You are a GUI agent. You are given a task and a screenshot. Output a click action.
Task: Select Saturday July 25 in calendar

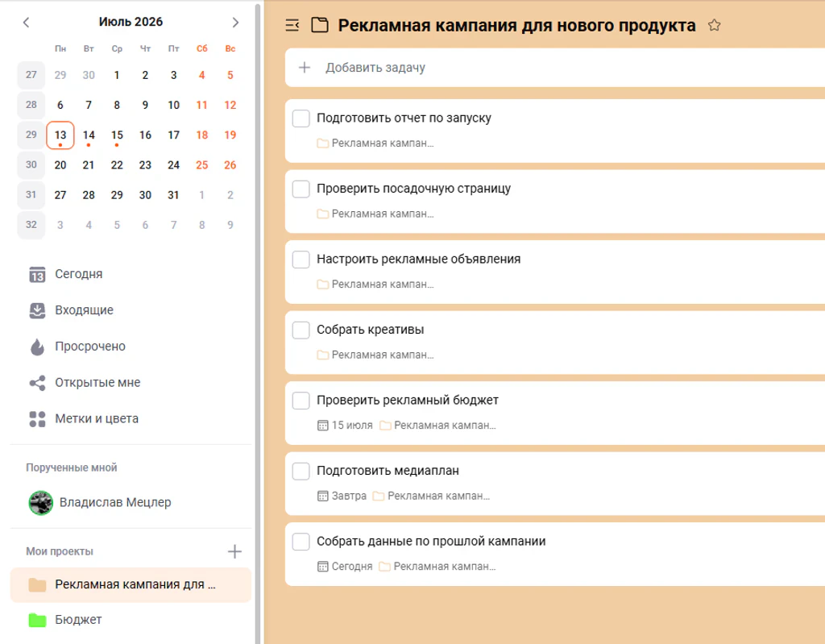(x=201, y=165)
